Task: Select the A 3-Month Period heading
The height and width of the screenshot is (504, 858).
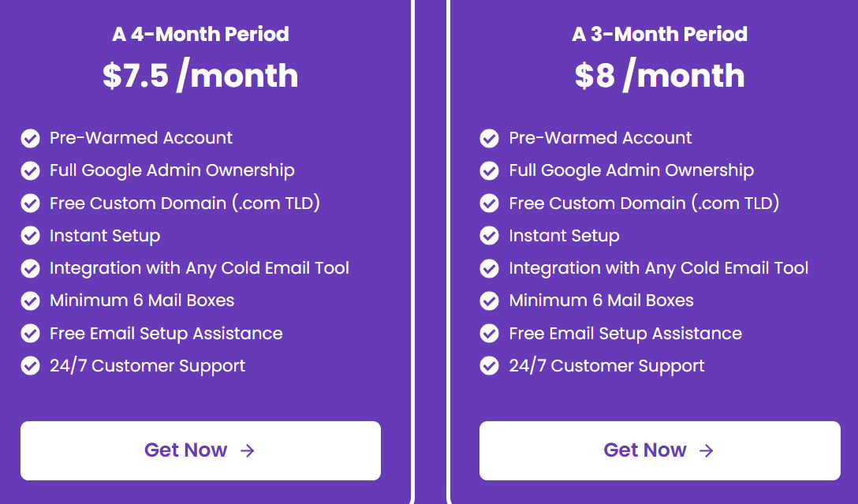Action: [659, 34]
